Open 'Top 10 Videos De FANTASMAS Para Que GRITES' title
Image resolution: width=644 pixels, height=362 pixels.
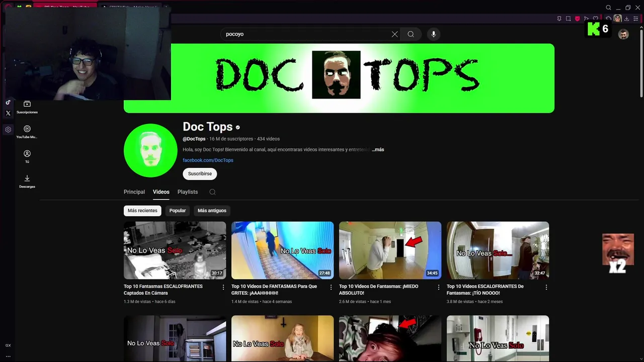click(x=274, y=290)
